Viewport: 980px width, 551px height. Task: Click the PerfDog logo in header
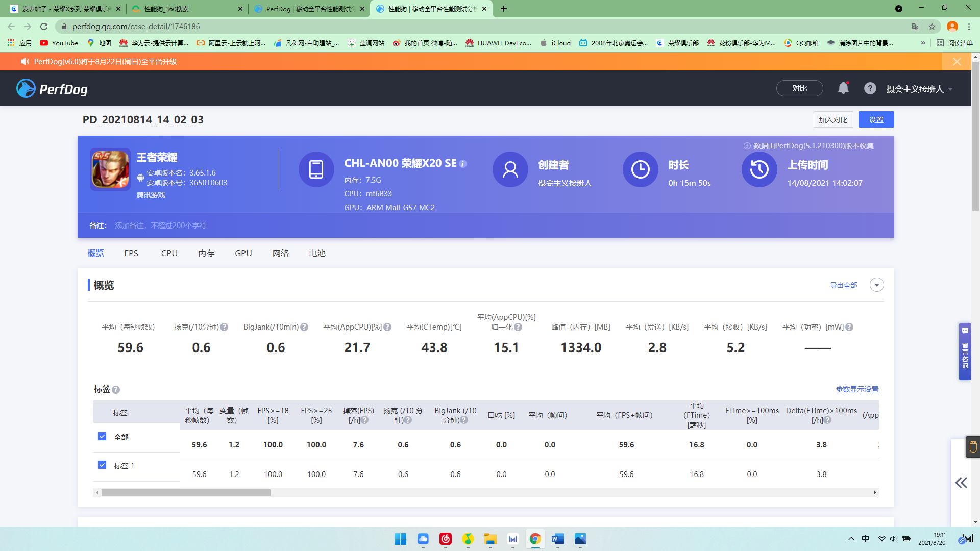(52, 89)
